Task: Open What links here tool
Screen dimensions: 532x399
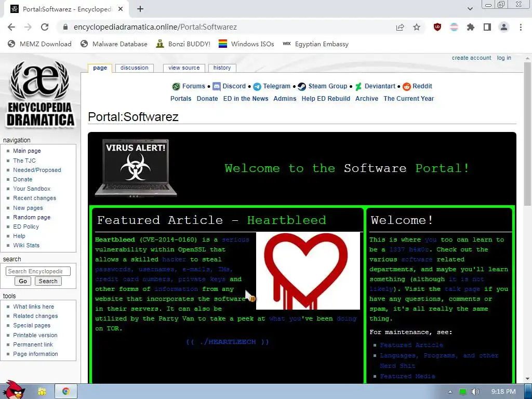Action: (34, 307)
